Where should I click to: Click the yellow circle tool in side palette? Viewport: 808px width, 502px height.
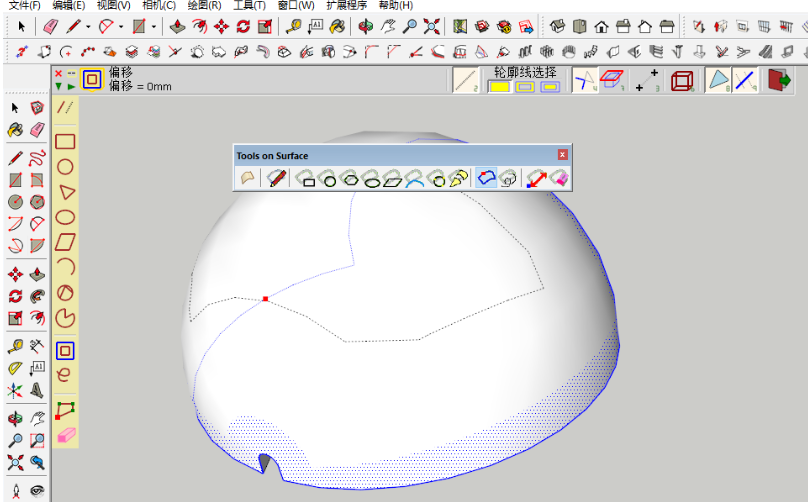coord(66,167)
